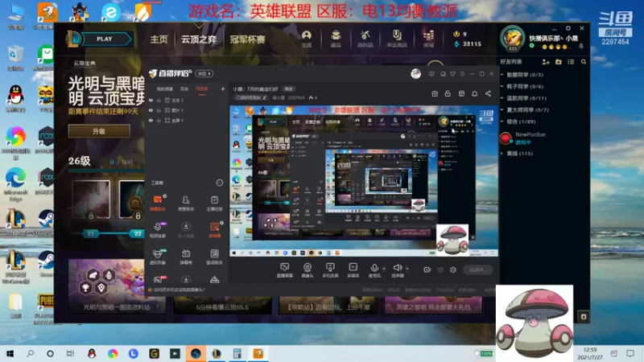
Task: Toggle the lock on 图片 1 source
Action: click(x=159, y=110)
